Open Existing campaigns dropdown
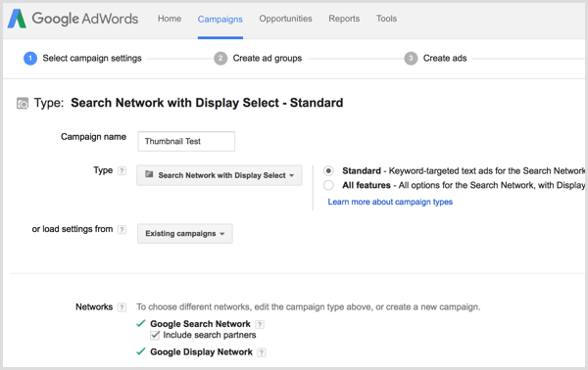The width and height of the screenshot is (588, 370). [185, 234]
